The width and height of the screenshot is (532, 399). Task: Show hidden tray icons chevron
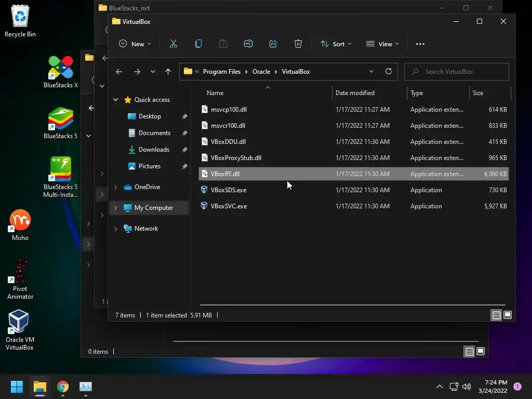(x=440, y=387)
